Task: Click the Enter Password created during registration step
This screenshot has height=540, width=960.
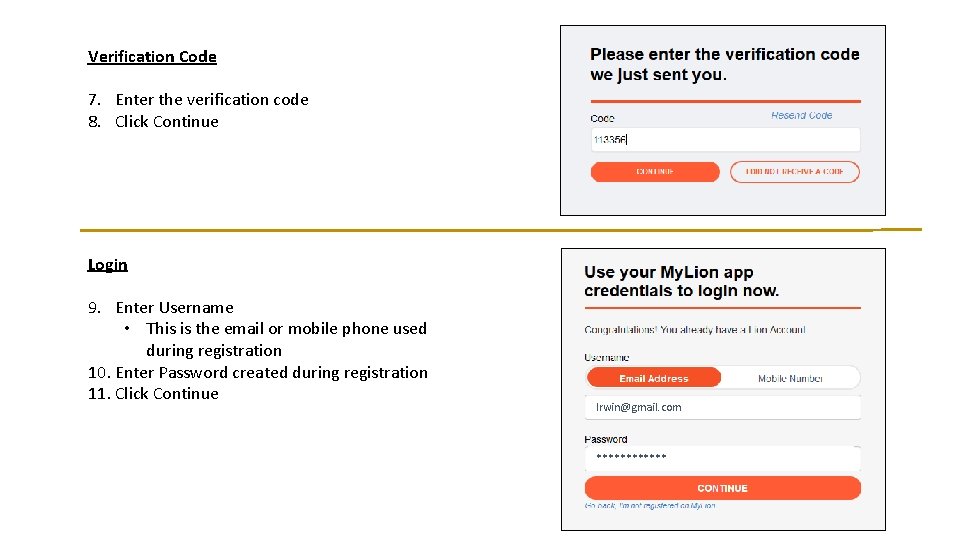Action: click(271, 372)
